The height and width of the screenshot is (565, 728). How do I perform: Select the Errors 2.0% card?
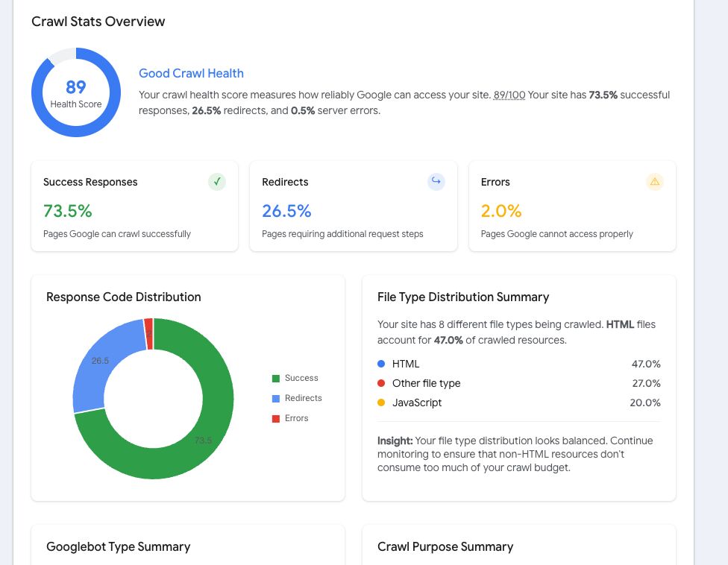coord(572,206)
